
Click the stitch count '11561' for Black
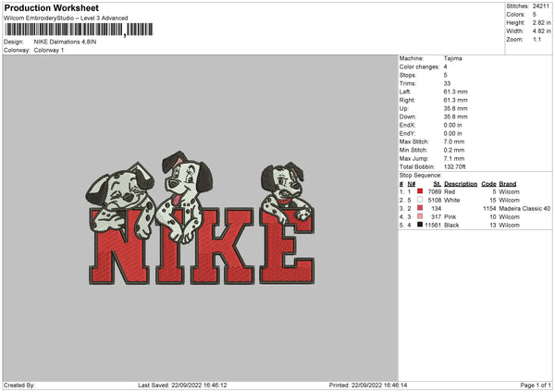pos(433,225)
